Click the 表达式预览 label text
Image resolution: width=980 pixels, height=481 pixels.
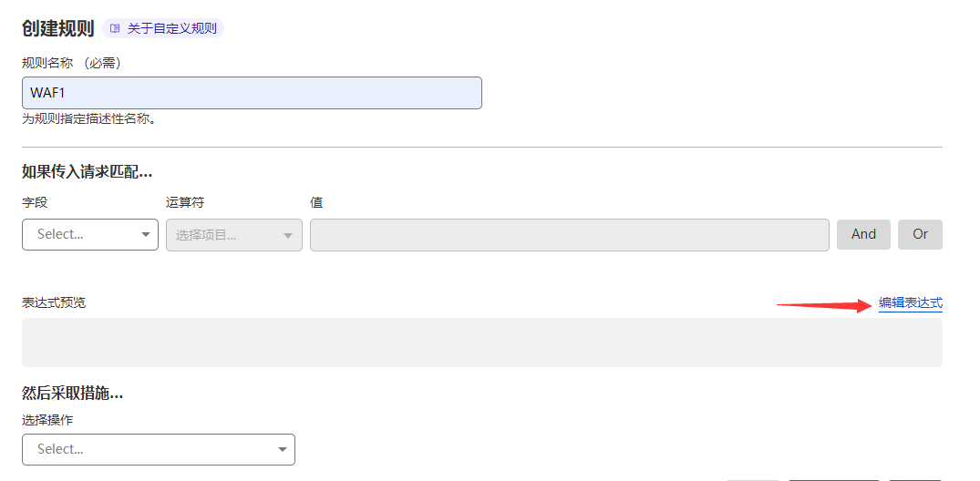pyautogui.click(x=54, y=302)
